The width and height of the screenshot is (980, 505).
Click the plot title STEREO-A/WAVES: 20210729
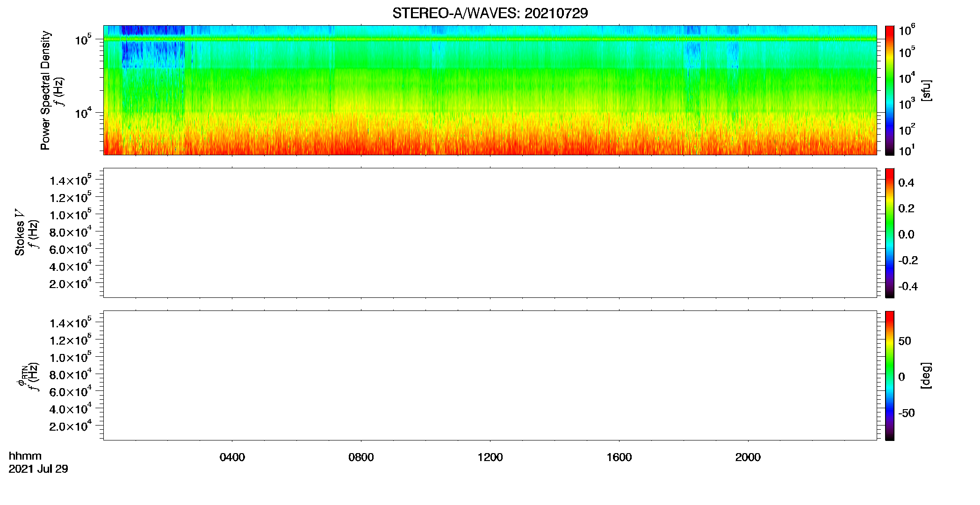tap(490, 14)
